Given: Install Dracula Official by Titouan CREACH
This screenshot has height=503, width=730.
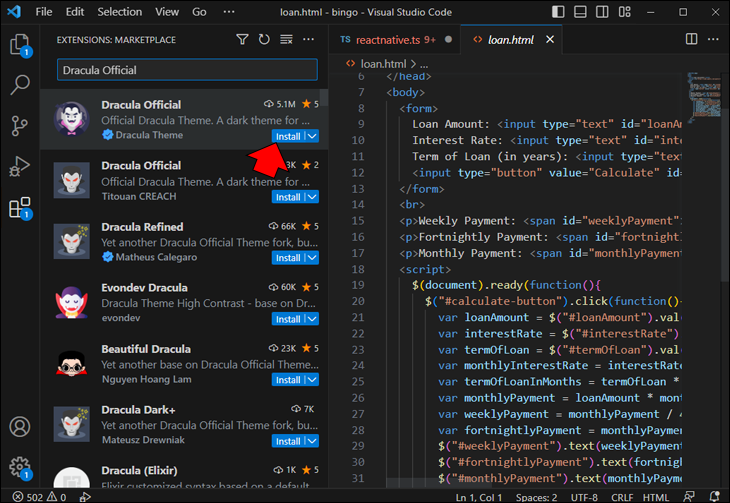Looking at the screenshot, I should click(288, 197).
